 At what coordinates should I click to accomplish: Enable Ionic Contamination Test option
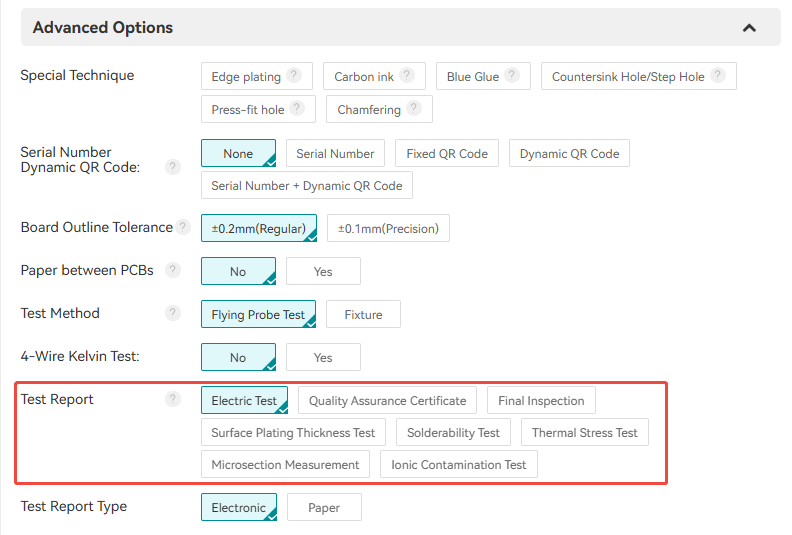(458, 465)
